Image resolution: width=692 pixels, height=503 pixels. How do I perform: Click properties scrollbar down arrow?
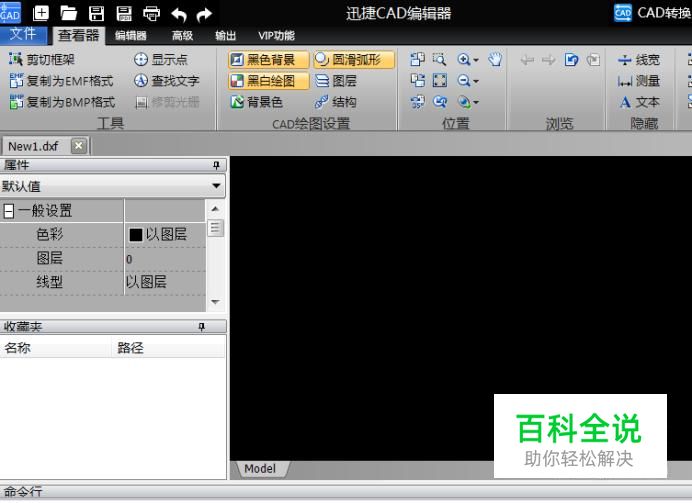pyautogui.click(x=215, y=302)
